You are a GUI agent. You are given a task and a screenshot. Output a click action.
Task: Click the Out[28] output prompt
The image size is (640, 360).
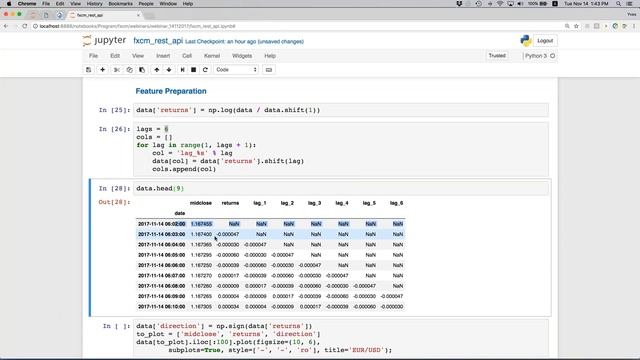(x=114, y=202)
